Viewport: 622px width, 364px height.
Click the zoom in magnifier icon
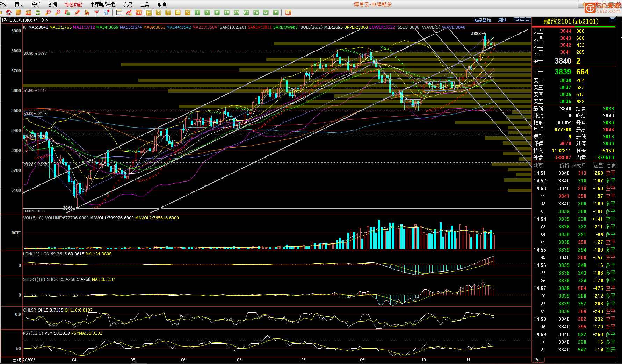coord(48,13)
